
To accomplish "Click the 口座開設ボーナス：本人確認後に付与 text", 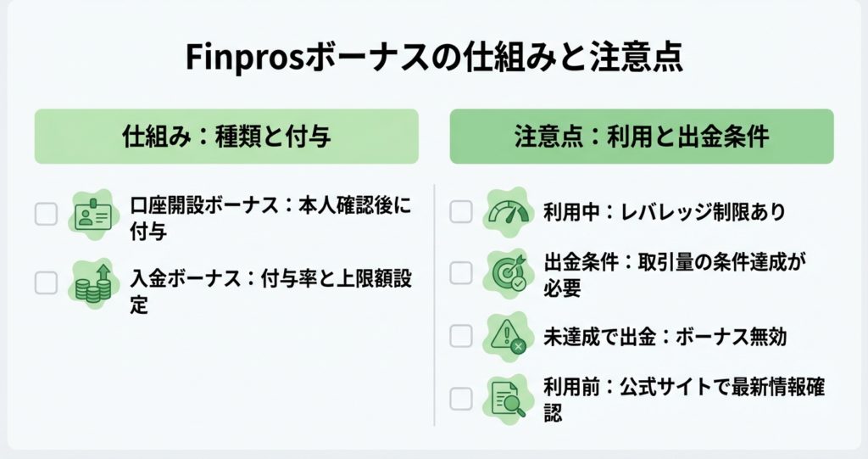I will click(270, 217).
